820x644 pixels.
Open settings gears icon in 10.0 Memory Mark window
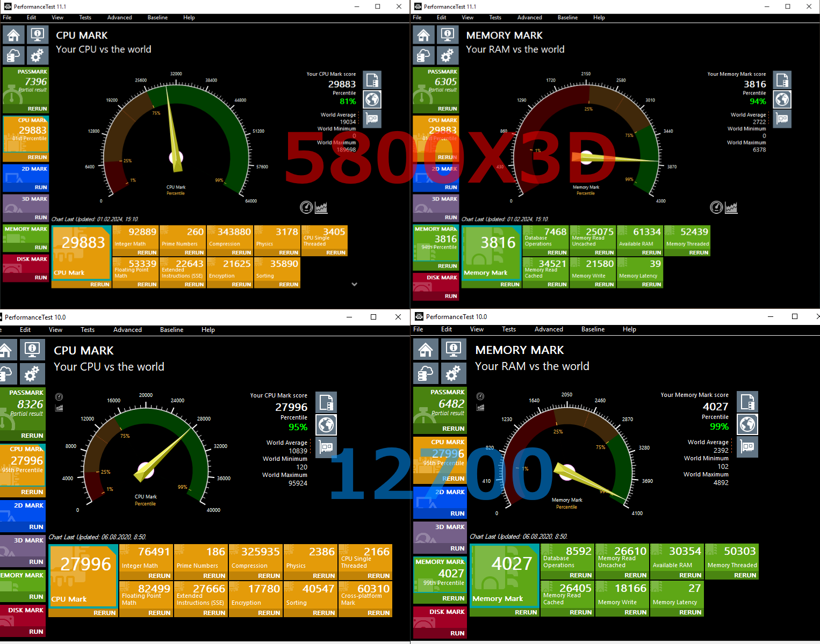453,373
